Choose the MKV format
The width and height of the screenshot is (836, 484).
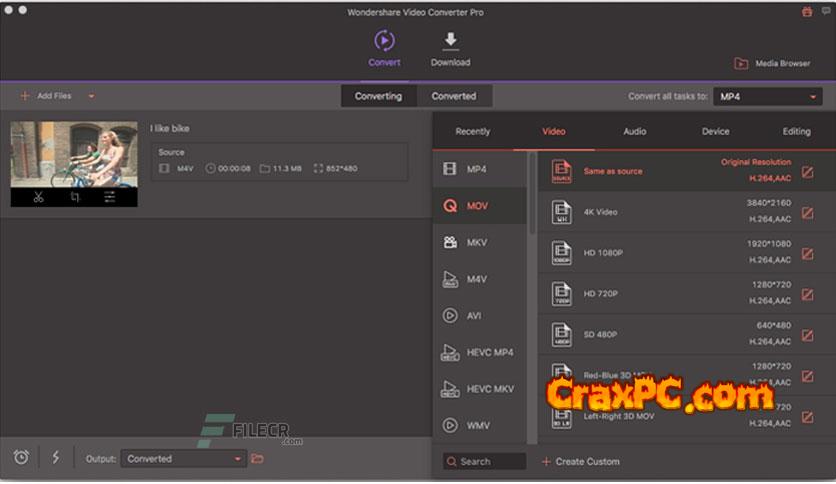[x=479, y=243]
